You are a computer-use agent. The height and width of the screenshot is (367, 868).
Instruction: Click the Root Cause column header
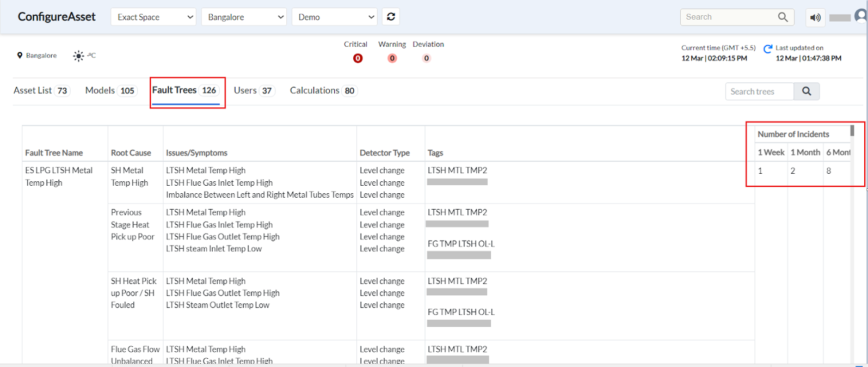tap(131, 153)
